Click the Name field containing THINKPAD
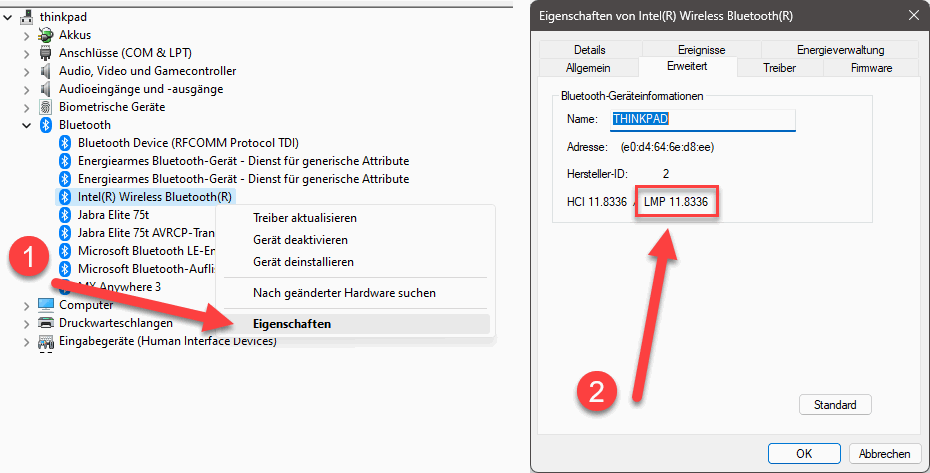Screen dimensions: 930x473 pos(703,119)
